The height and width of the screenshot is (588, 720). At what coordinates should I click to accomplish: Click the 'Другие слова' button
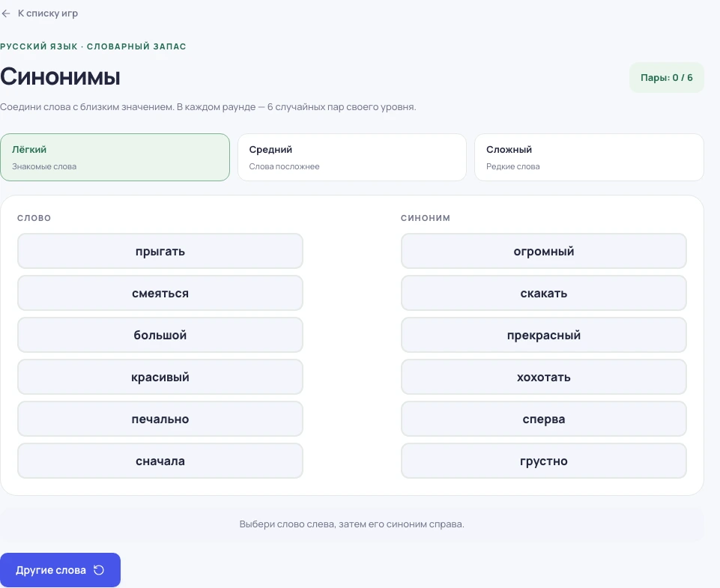pos(60,570)
